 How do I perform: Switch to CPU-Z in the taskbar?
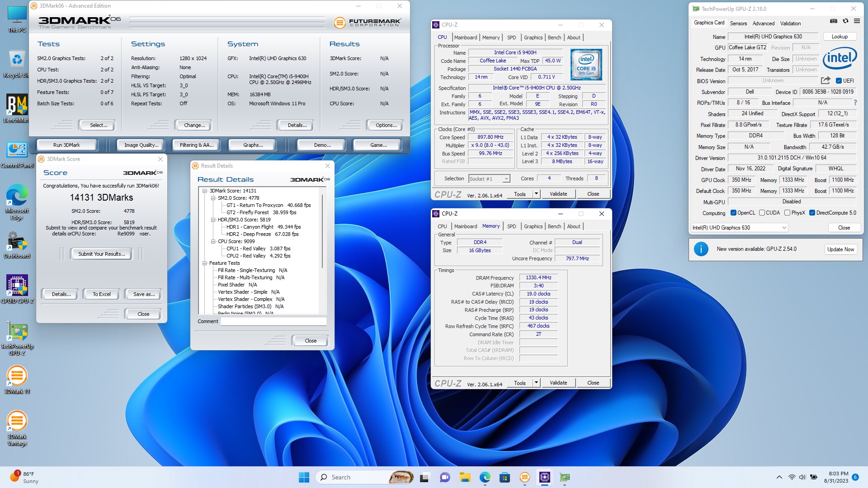point(545,477)
